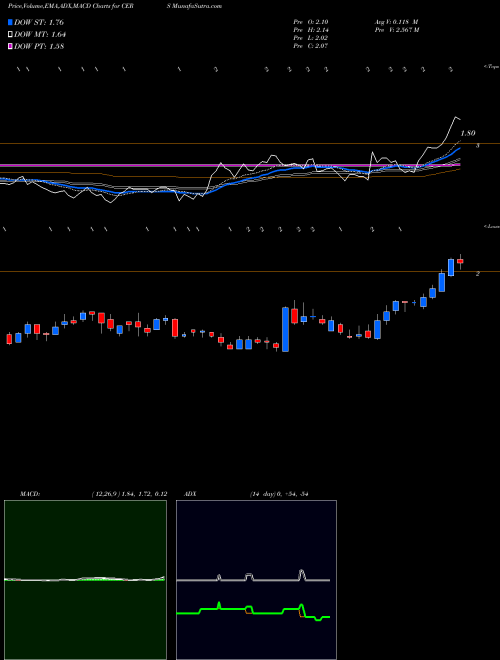
Task: Click the '<Tops' marker label
Action: pos(491,67)
